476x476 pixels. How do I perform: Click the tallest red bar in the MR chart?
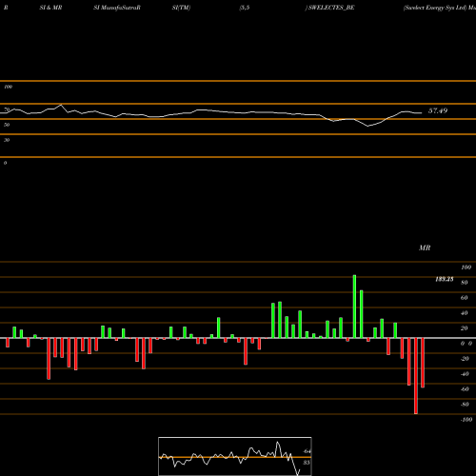(416, 376)
